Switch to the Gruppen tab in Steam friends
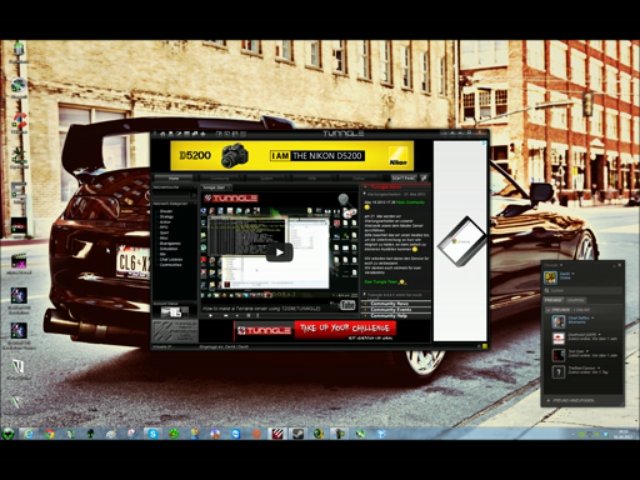The width and height of the screenshot is (640, 480). point(576,299)
